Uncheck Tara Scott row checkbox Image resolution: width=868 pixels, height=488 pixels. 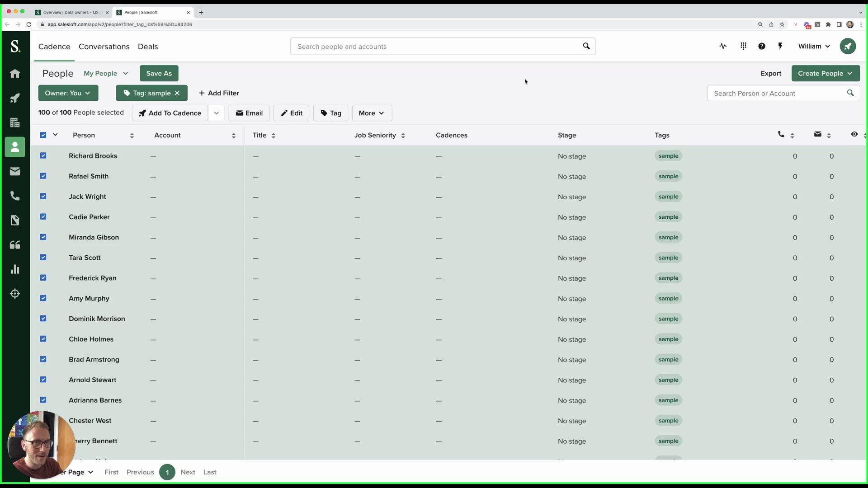(43, 258)
